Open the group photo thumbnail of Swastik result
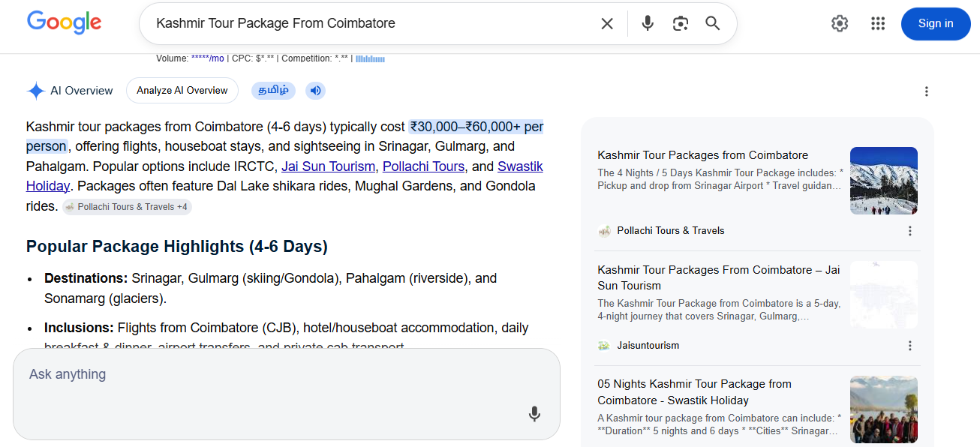The height and width of the screenshot is (447, 980). tap(883, 409)
